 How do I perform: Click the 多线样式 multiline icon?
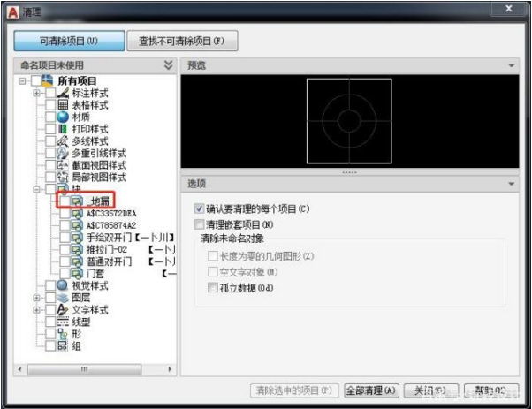[x=63, y=140]
